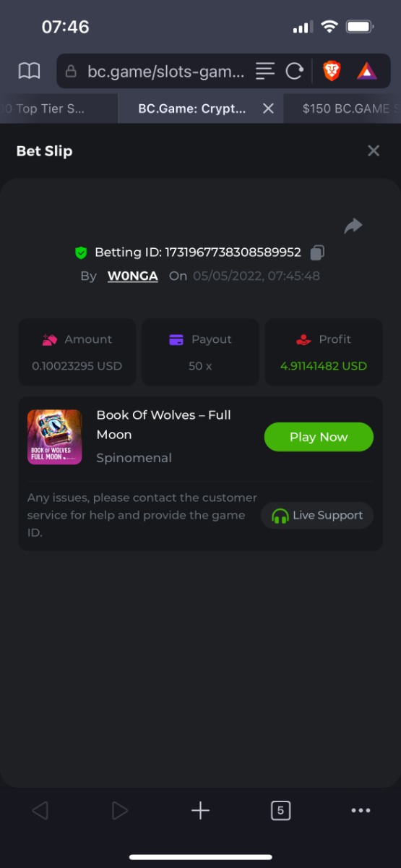
Task: Open the W0NGA user profile link
Action: [133, 276]
